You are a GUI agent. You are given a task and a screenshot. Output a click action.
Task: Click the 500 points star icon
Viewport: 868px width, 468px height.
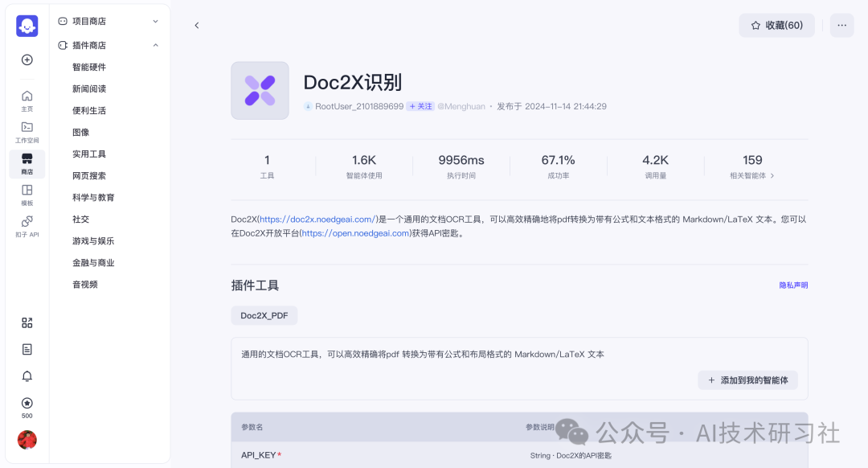[27, 403]
